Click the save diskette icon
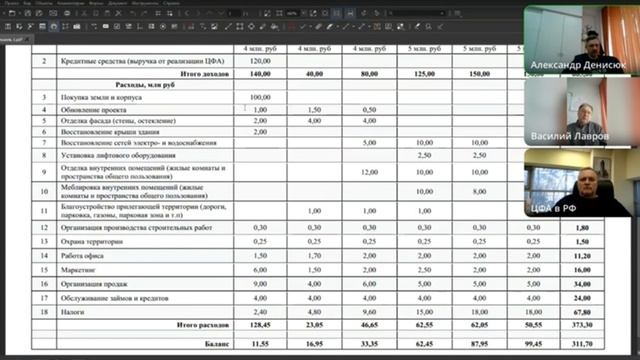The image size is (640, 360). 27,13
